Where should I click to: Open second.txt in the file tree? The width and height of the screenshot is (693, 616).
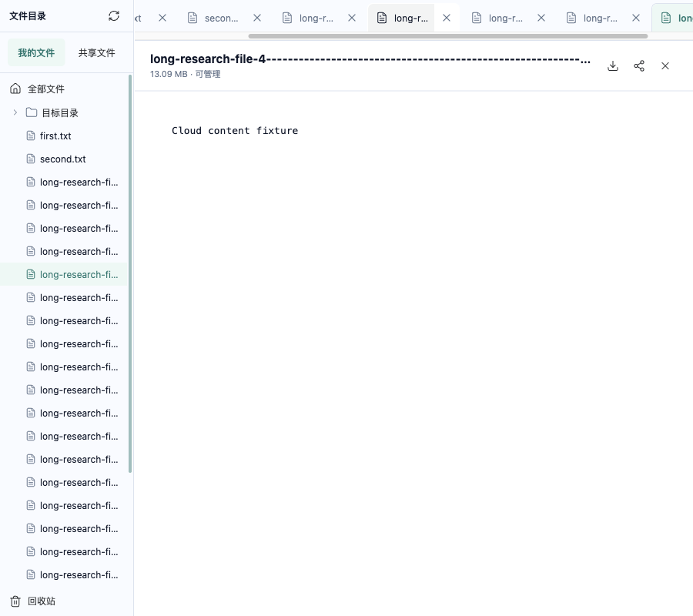pos(63,159)
